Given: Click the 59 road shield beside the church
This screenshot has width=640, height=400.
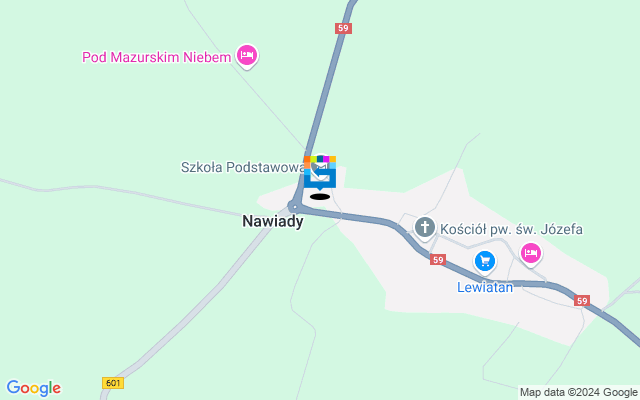Looking at the screenshot, I should 438,260.
